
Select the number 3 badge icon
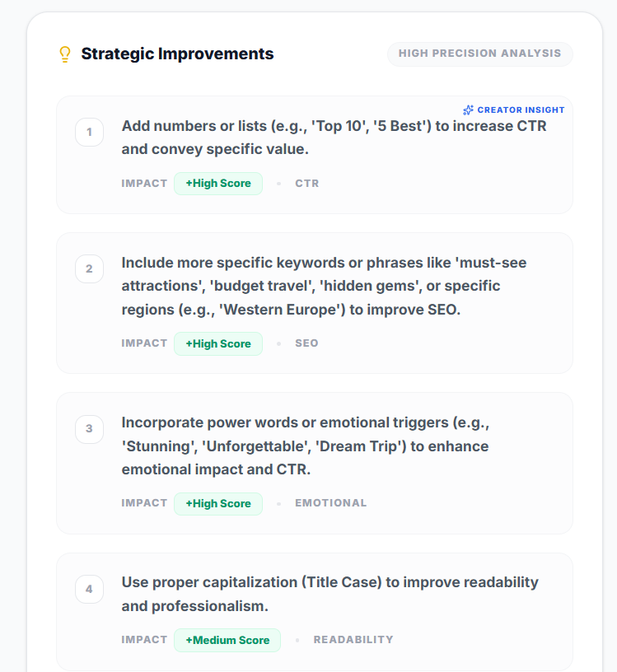point(89,429)
